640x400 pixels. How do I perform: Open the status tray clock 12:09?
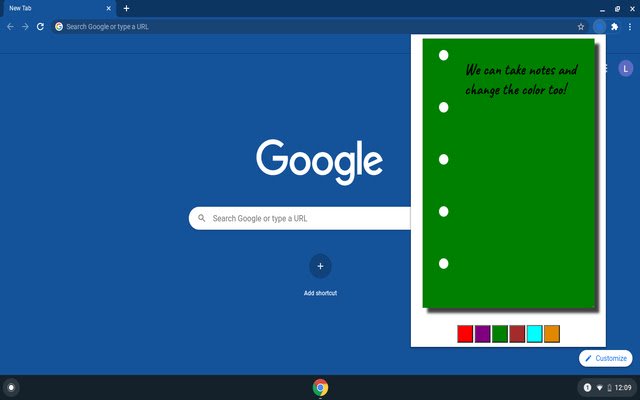623,387
